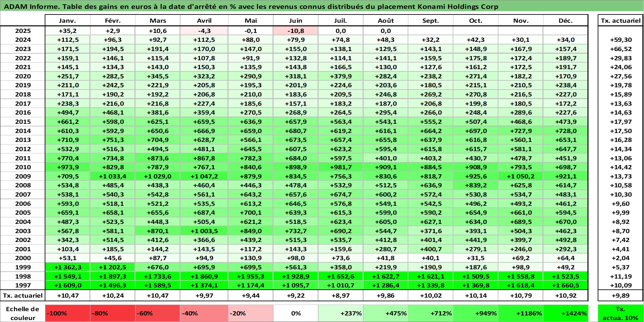Image resolution: width=644 pixels, height=322 pixels.
Task: Click cell +728,0
Action: (x=565, y=131)
